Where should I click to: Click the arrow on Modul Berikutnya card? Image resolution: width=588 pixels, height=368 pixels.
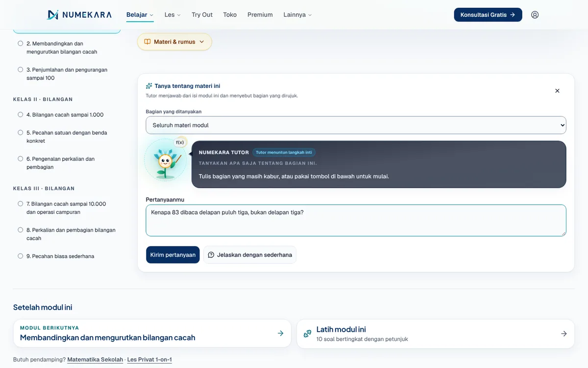click(281, 333)
